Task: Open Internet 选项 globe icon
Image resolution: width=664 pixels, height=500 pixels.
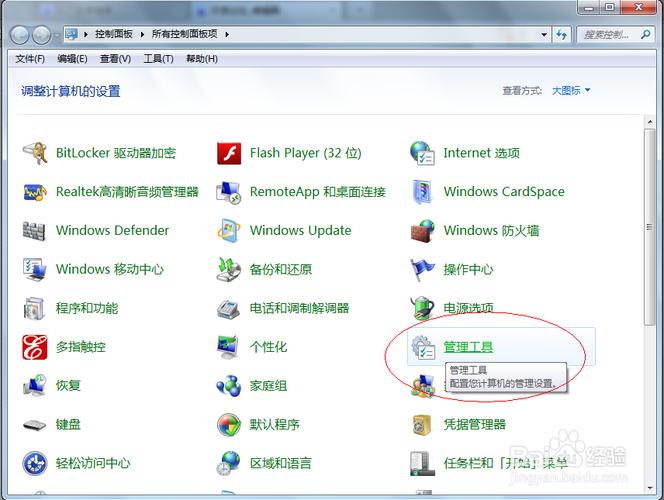Action: click(x=422, y=153)
